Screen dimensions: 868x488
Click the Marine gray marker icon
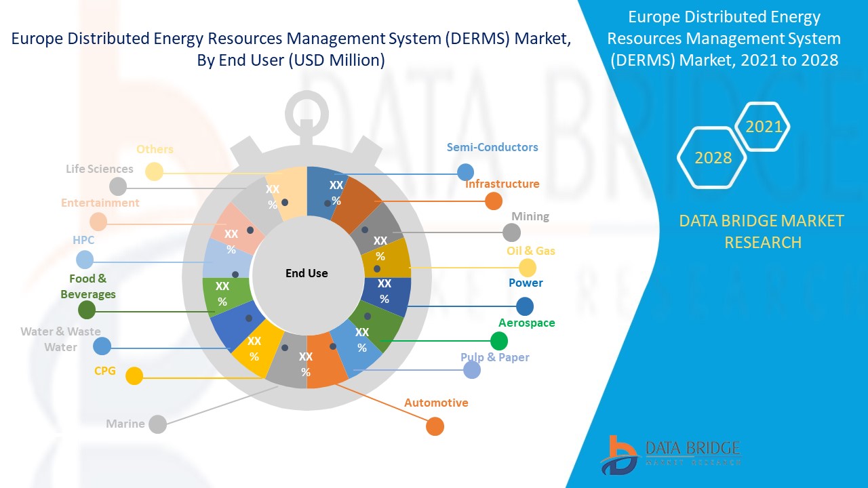click(157, 424)
